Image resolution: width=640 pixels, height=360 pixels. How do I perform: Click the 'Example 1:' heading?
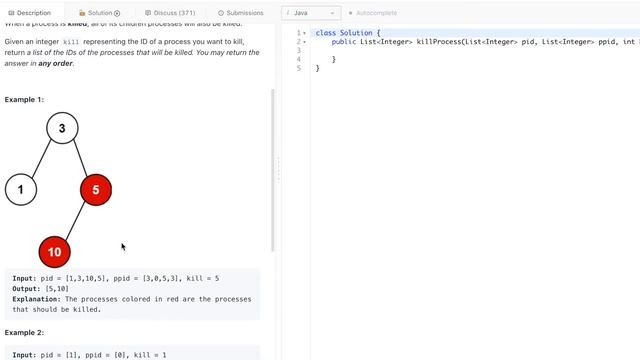[x=24, y=100]
